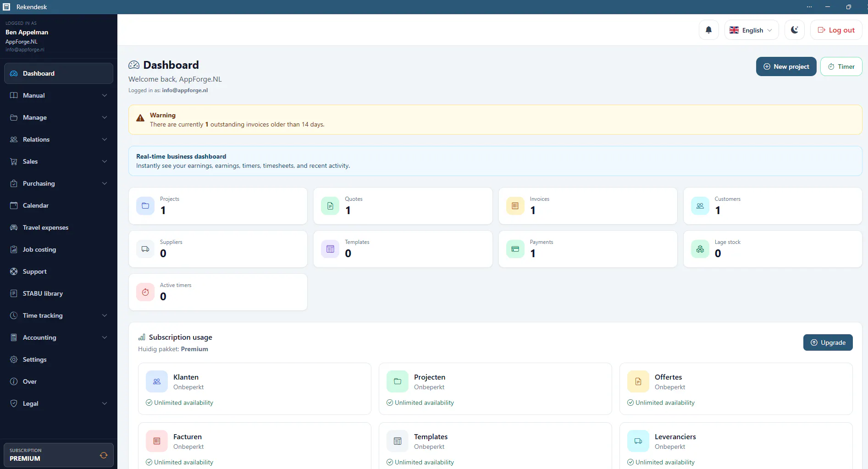Click the Manage folder icon in sidebar
Viewport: 868px width, 469px height.
[14, 117]
